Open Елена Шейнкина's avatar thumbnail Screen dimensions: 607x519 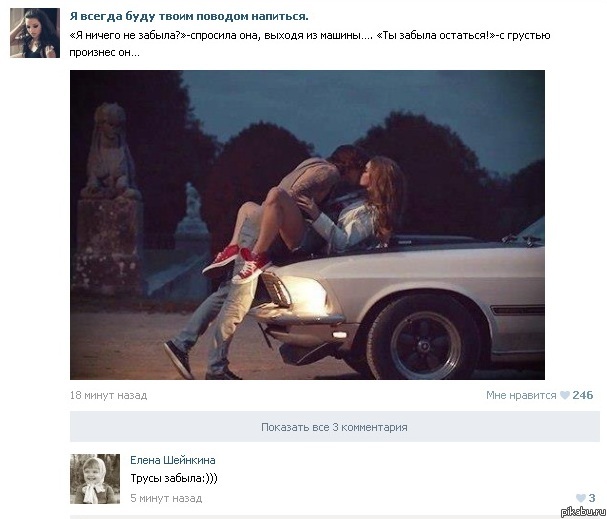[95, 479]
